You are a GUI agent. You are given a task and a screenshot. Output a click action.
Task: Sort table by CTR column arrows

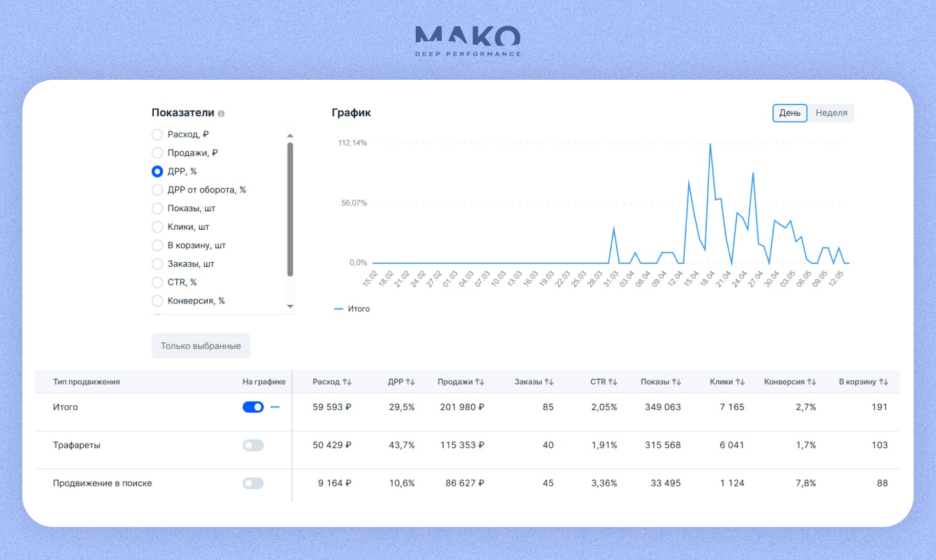point(613,382)
